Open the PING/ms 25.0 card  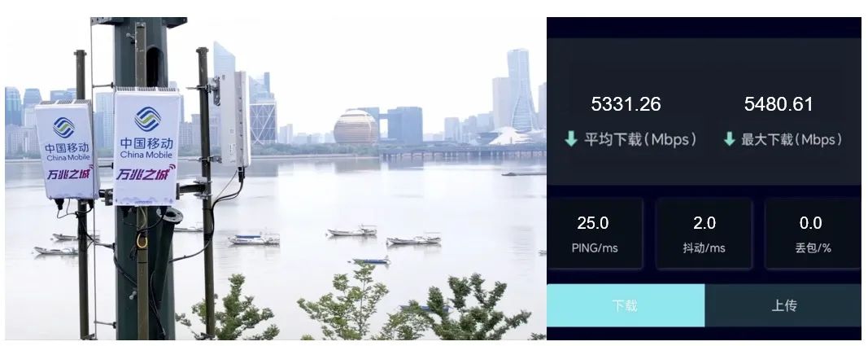[x=595, y=234]
